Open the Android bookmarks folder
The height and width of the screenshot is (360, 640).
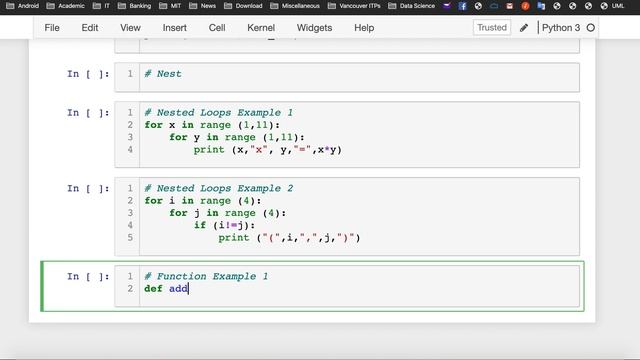click(x=23, y=6)
